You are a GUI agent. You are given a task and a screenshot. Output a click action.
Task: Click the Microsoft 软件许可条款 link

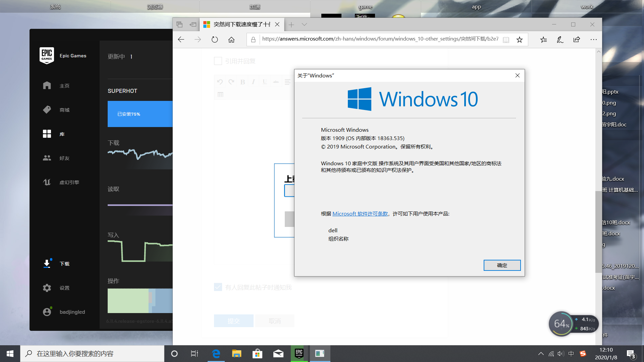(x=360, y=214)
